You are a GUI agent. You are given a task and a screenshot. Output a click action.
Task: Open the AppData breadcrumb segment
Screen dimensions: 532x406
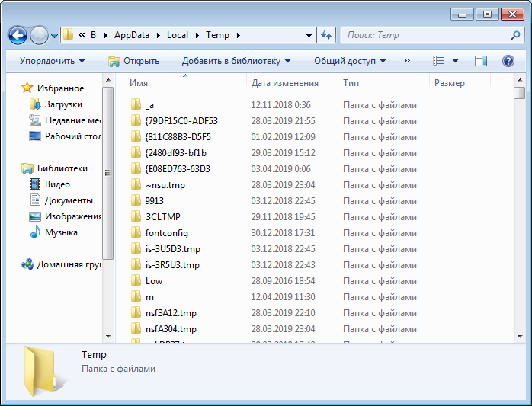[x=132, y=35]
